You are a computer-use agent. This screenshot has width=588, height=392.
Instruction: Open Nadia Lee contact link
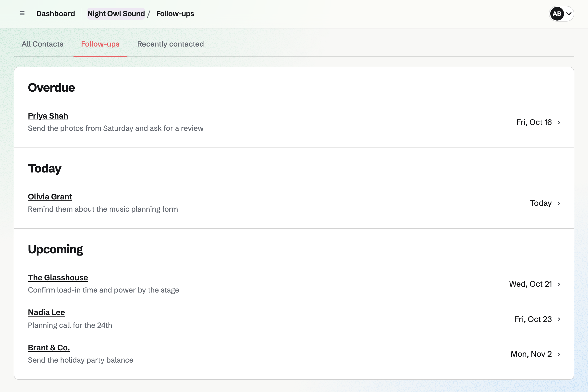[47, 313]
